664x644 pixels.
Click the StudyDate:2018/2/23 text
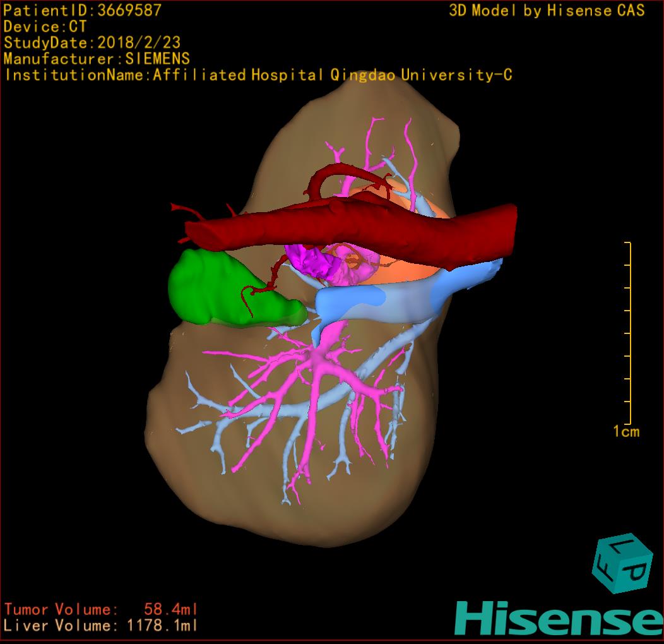[x=92, y=42]
